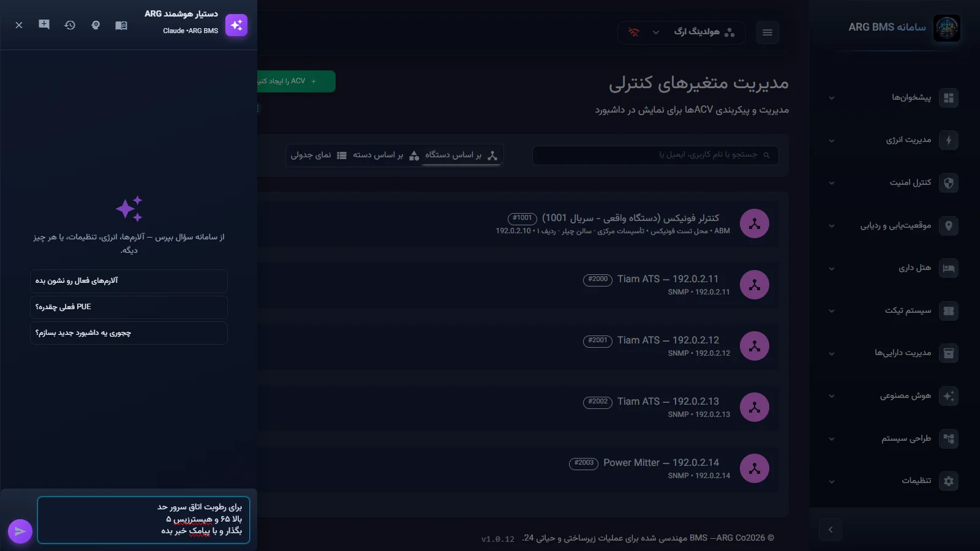Click the ARG BMS logo in sidebar
Viewport: 980px width, 551px height.
pos(947,28)
